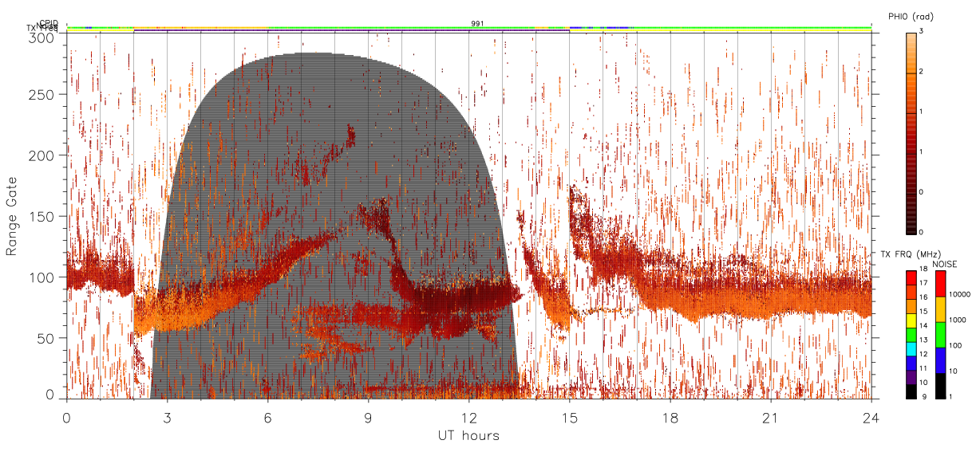Screen dimensions: 980x452
Task: Click the 100 label on the NOISE scale
Action: pos(955,345)
